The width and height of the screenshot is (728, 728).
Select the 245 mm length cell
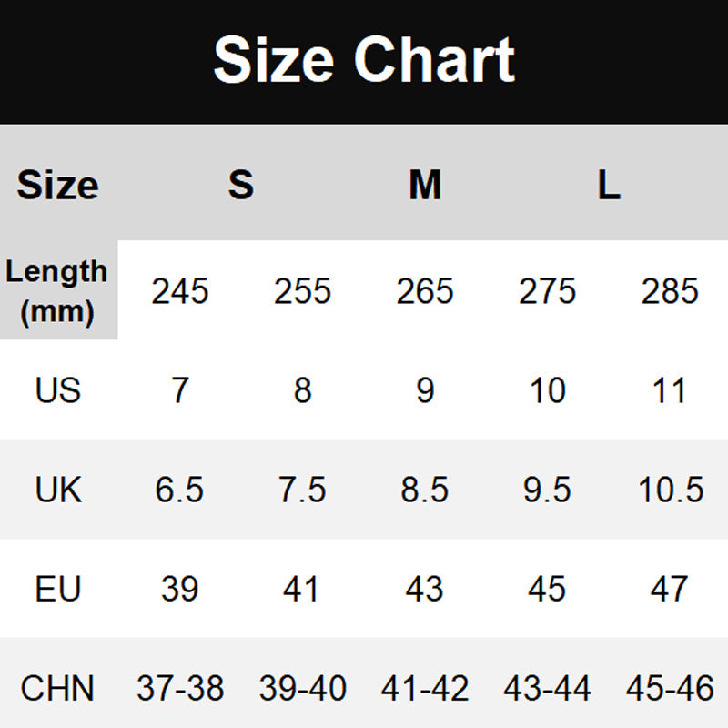(180, 291)
